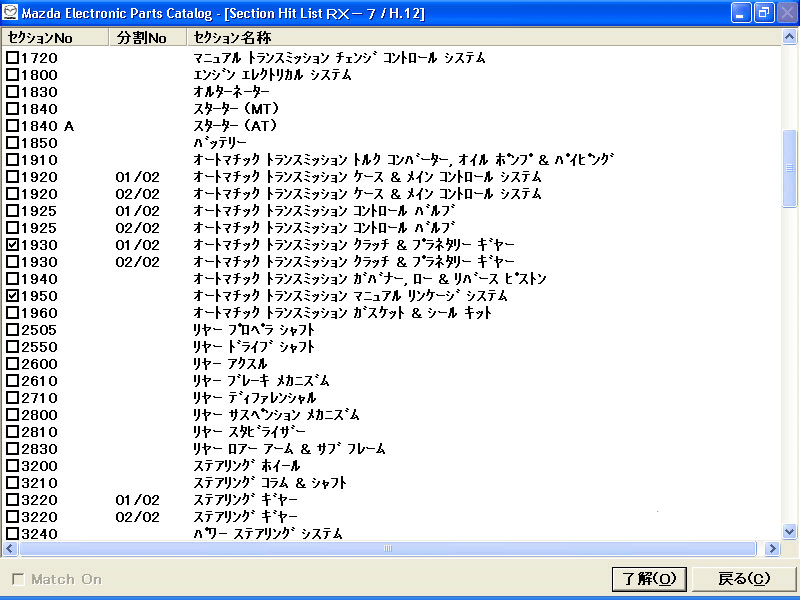Go back using the 戻る(C) button
800x600 pixels.
743,579
